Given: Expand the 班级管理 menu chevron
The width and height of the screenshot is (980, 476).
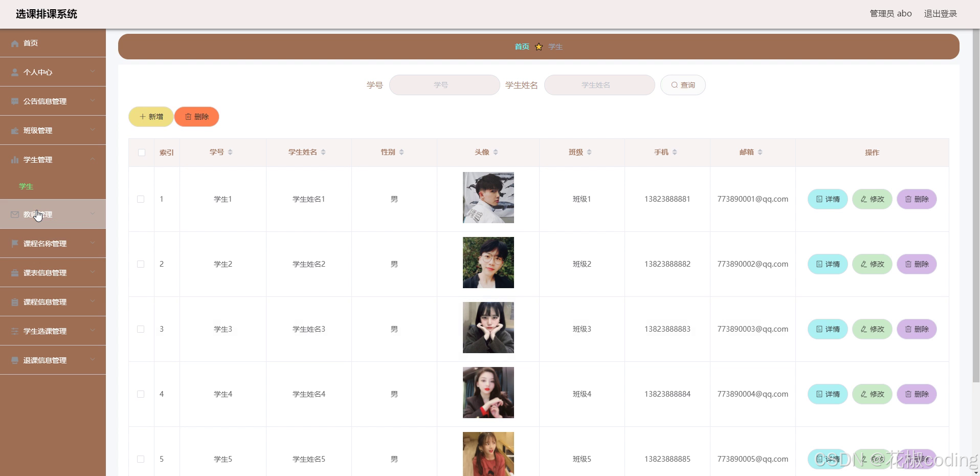Looking at the screenshot, I should point(93,130).
